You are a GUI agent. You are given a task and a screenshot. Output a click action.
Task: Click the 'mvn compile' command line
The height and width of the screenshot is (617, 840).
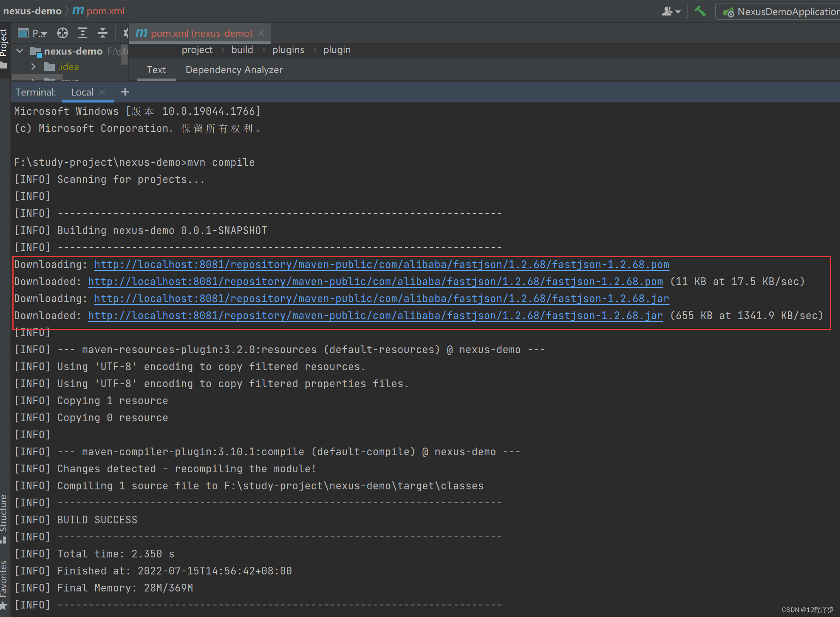(x=135, y=162)
